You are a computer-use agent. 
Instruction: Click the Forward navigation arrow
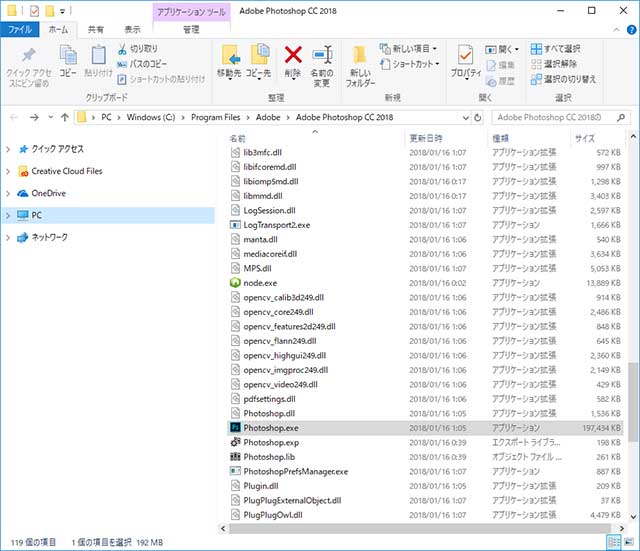(x=34, y=118)
